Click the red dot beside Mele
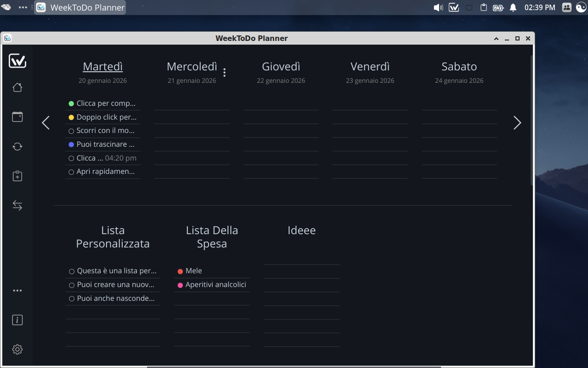 coord(180,271)
